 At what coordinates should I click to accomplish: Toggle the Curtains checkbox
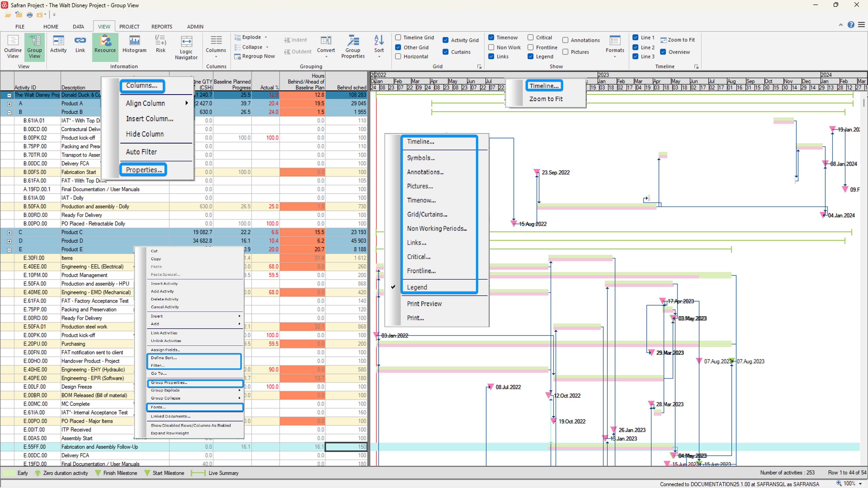pyautogui.click(x=445, y=52)
